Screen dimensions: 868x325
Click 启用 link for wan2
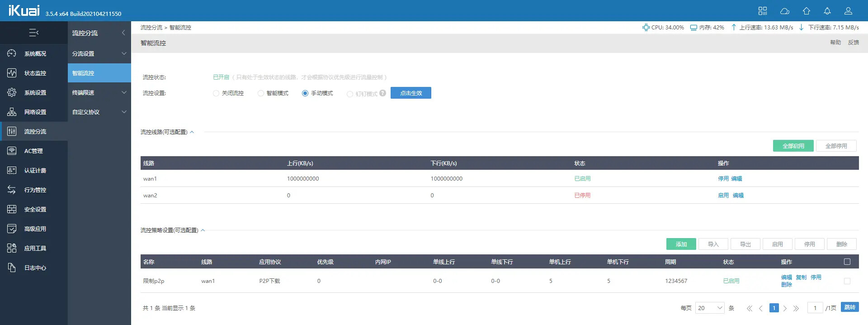pos(723,196)
